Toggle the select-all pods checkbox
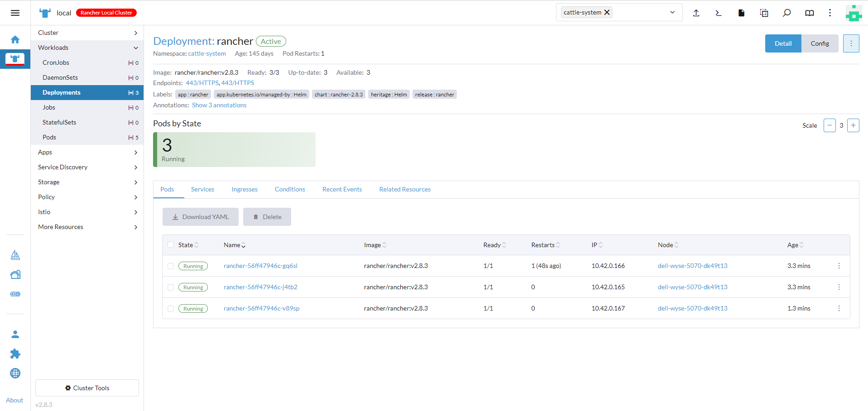Viewport: 868px width, 411px height. tap(171, 245)
